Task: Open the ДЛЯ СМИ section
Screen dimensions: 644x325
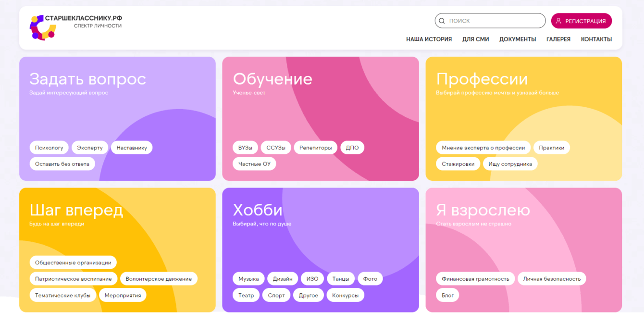Action: [475, 39]
